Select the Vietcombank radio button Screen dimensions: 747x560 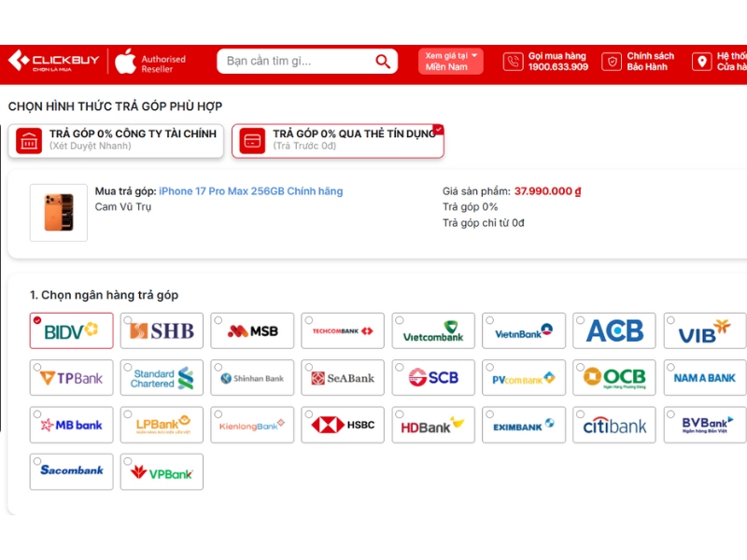400,320
